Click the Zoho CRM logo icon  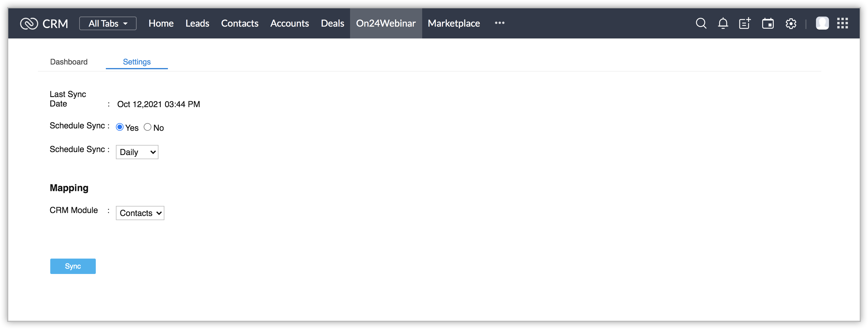coord(29,24)
